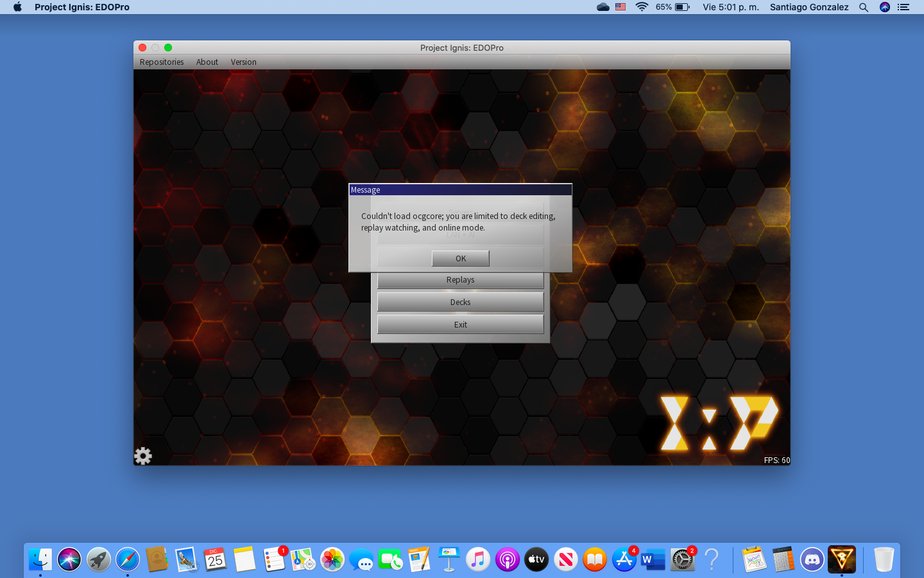Image resolution: width=924 pixels, height=578 pixels.
Task: Open System Preferences showing two notifications
Action: click(681, 559)
